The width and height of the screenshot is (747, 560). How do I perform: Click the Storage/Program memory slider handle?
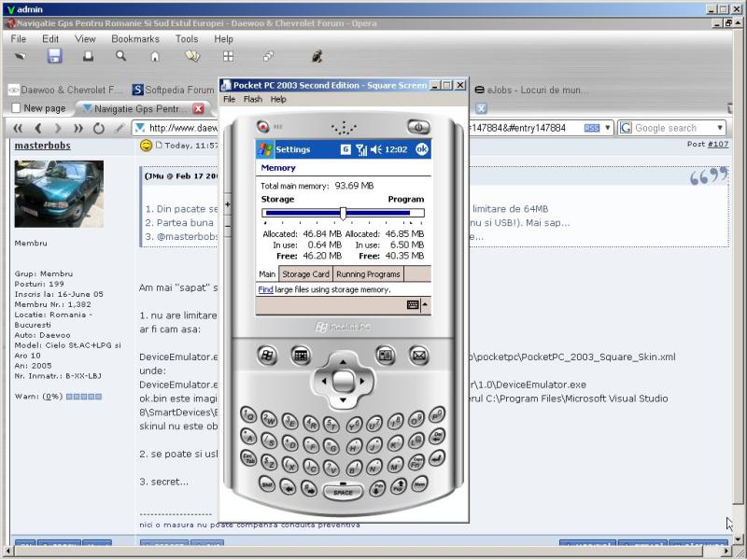(x=343, y=214)
